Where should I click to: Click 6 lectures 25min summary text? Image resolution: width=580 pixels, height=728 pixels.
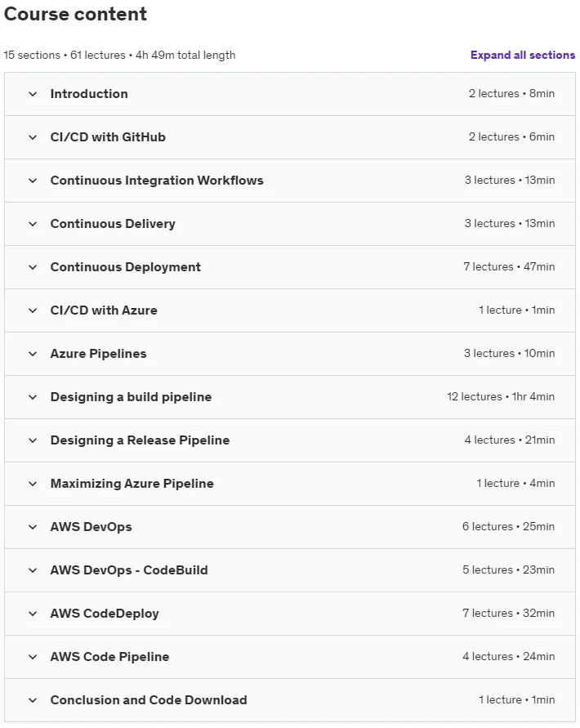click(x=508, y=526)
